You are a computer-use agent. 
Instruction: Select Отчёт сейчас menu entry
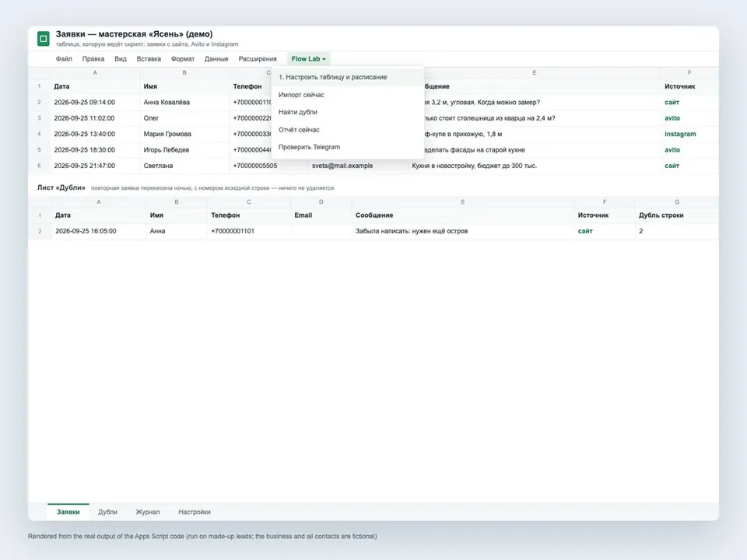347,130
